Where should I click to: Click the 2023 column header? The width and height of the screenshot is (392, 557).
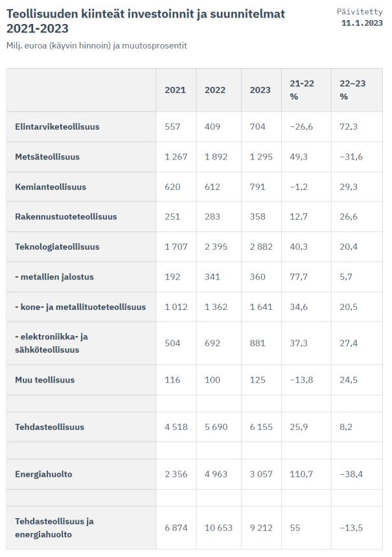260,90
